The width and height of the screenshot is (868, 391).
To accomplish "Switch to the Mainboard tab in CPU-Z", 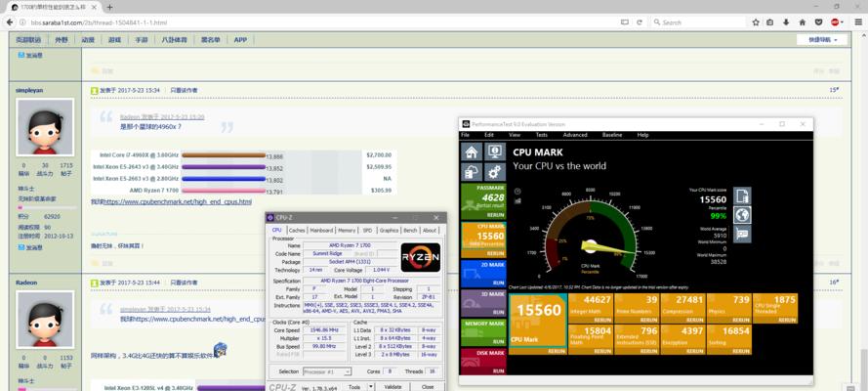I will (x=321, y=231).
